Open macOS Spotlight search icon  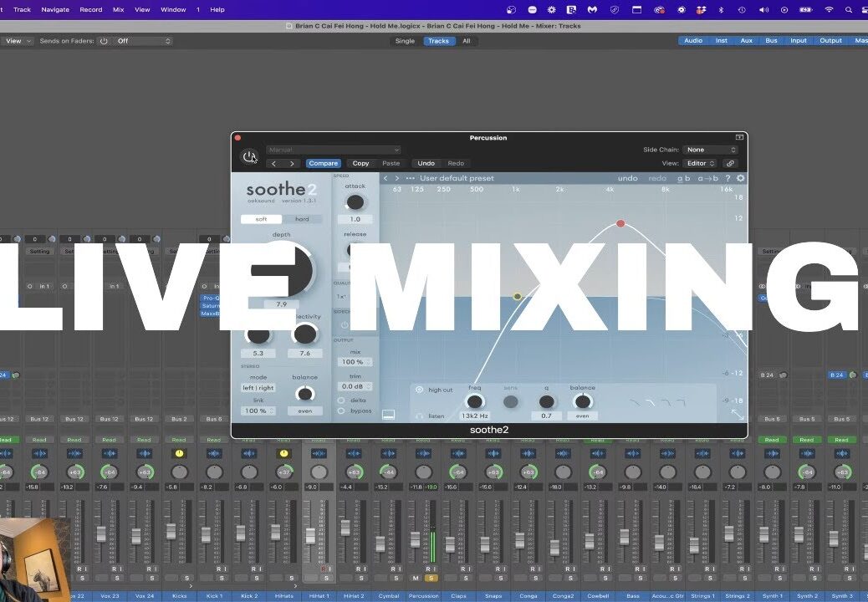(x=848, y=9)
